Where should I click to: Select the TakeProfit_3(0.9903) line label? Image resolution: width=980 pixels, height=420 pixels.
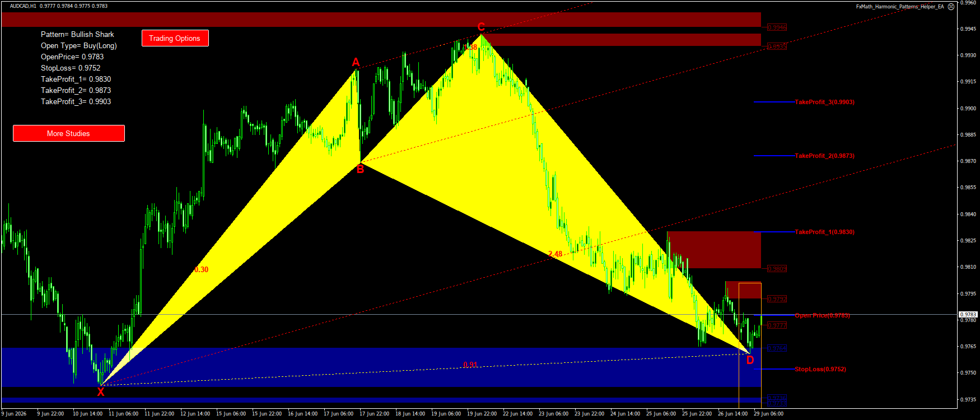tap(824, 102)
